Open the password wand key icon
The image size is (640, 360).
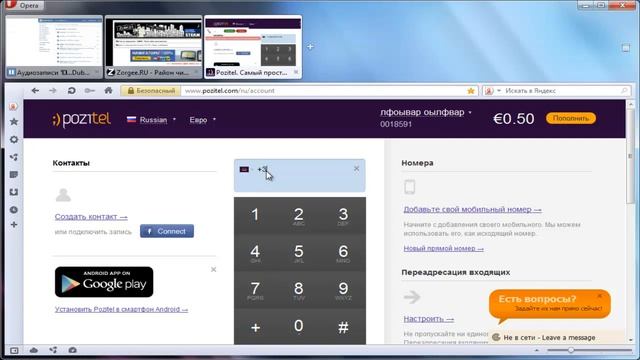(x=89, y=91)
